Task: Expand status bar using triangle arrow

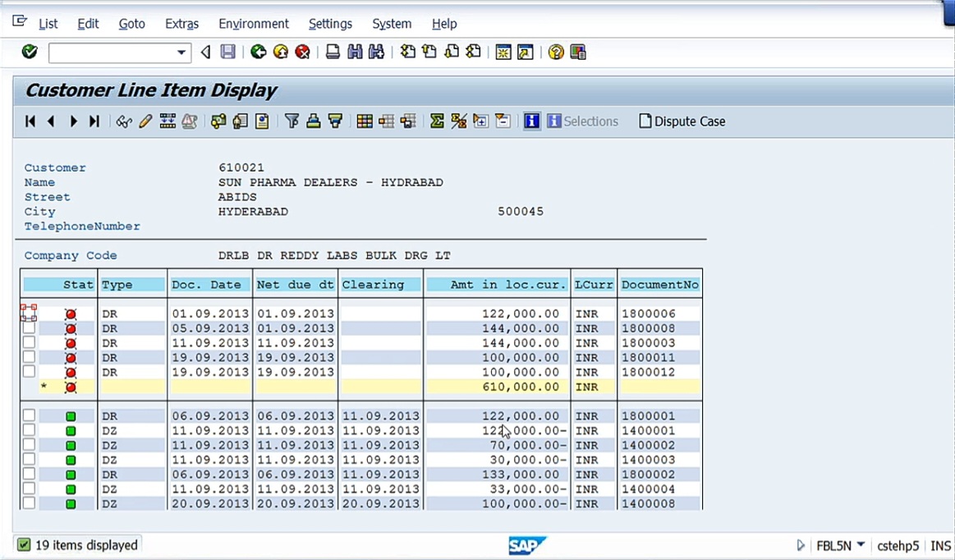Action: click(801, 544)
